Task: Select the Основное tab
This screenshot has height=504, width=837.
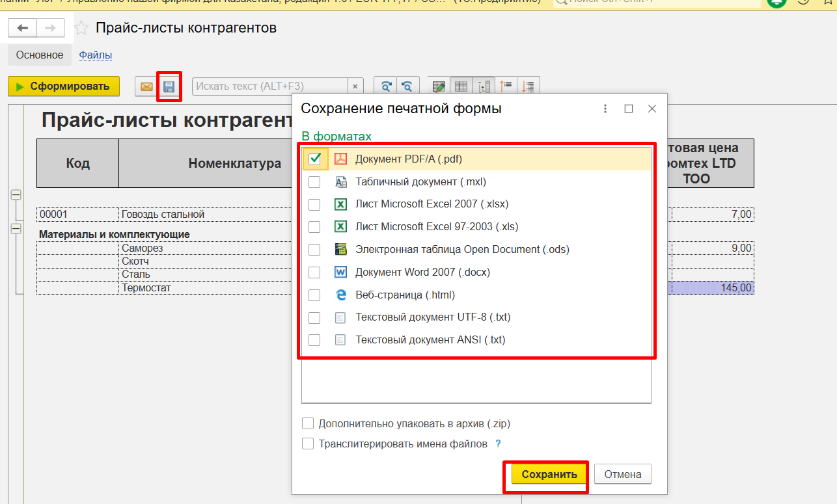Action: 40,55
